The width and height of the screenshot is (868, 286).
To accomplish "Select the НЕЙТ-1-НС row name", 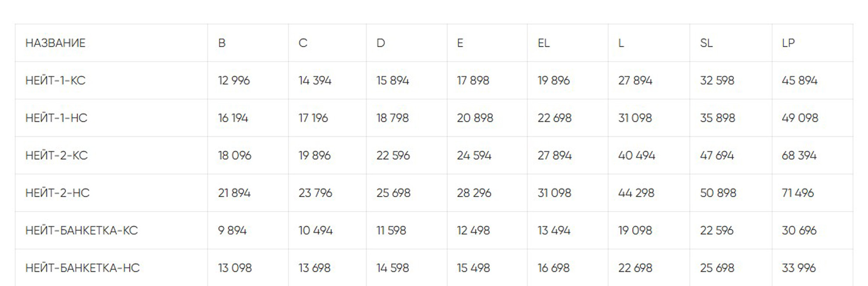I will click(56, 118).
